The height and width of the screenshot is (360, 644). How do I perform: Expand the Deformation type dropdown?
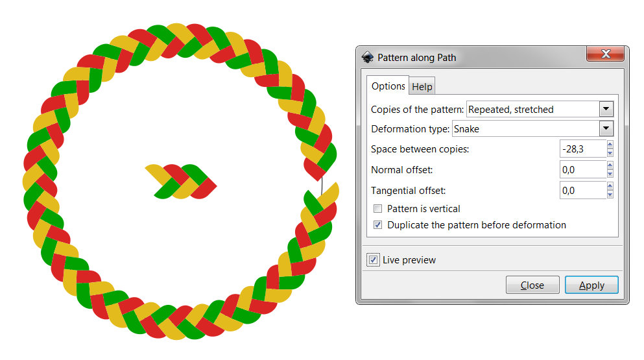coord(606,128)
